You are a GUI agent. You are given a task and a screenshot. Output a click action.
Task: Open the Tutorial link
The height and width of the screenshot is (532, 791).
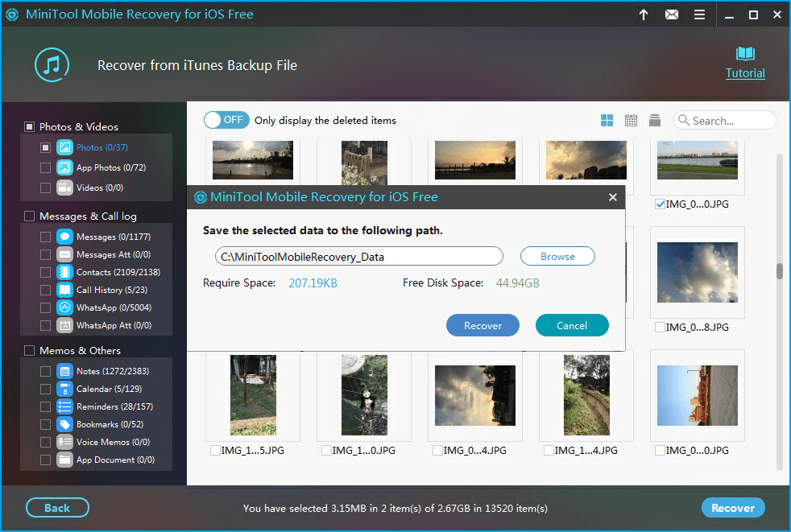pos(745,73)
